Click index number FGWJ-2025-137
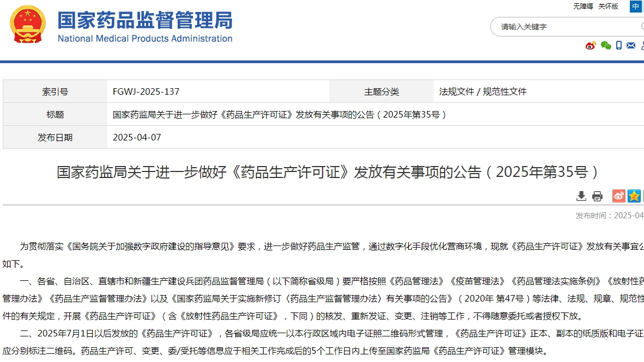644x362 pixels. [146, 91]
